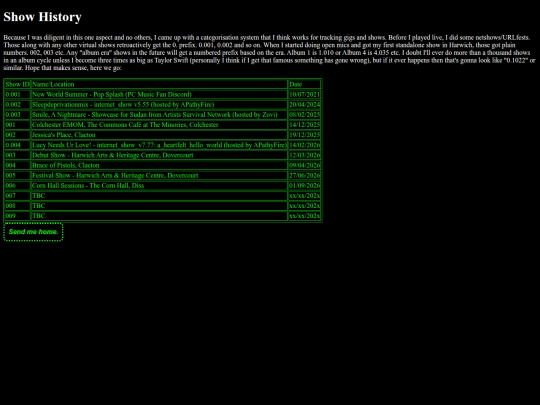Select show ID cell 008

coord(17,206)
